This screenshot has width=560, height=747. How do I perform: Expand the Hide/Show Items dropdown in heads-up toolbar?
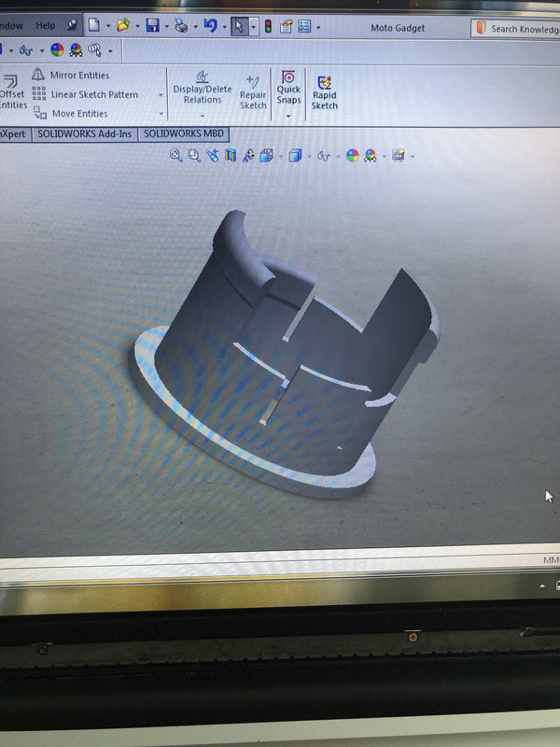(x=338, y=156)
